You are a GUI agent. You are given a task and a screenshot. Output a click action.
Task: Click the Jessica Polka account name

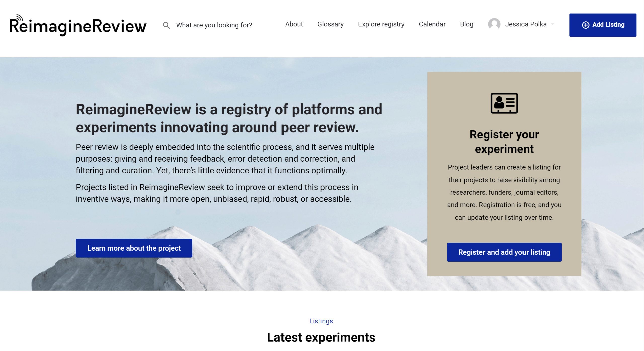pos(526,24)
